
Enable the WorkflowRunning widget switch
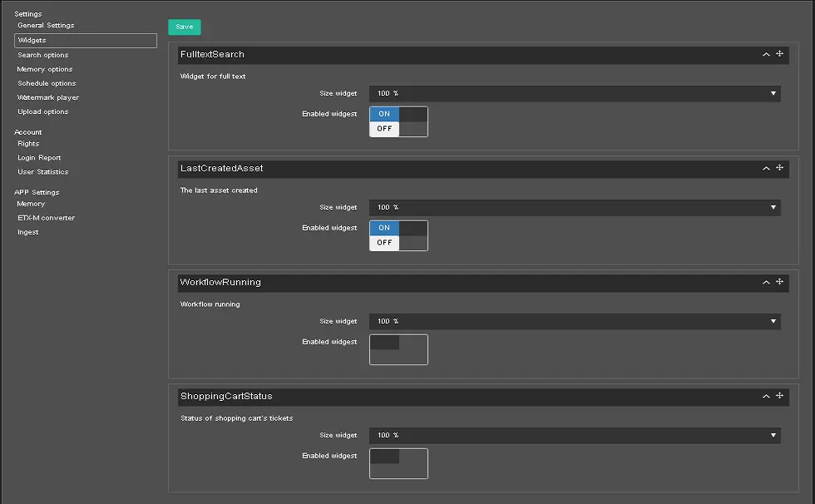(398, 349)
